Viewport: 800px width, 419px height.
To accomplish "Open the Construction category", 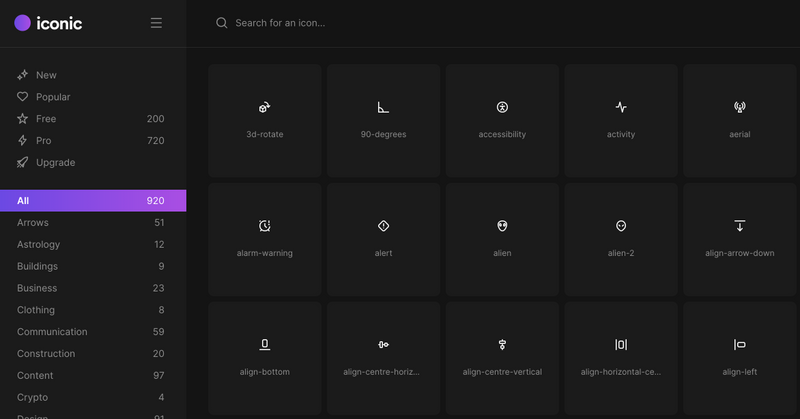I will point(93,354).
